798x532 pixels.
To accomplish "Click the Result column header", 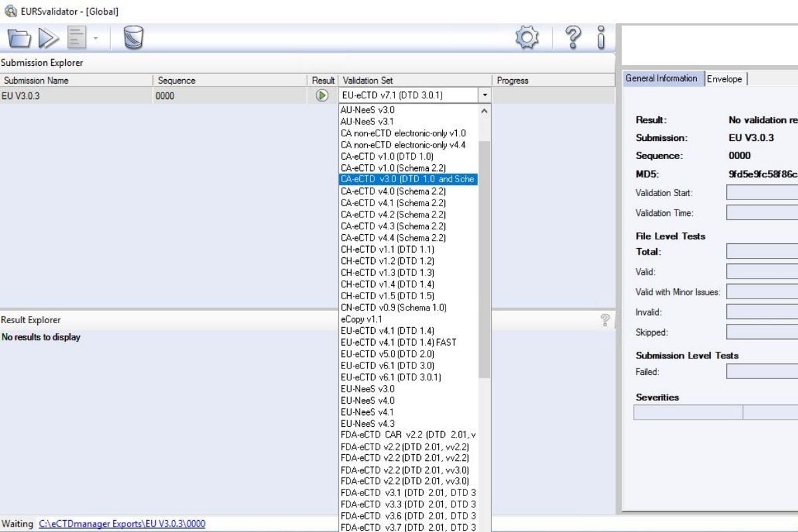I will (x=323, y=80).
